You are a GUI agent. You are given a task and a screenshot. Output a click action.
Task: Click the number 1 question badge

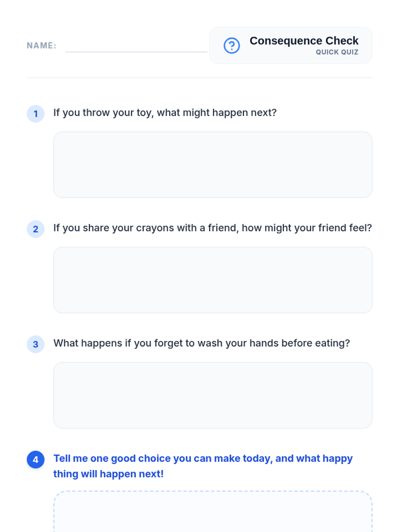click(x=36, y=114)
